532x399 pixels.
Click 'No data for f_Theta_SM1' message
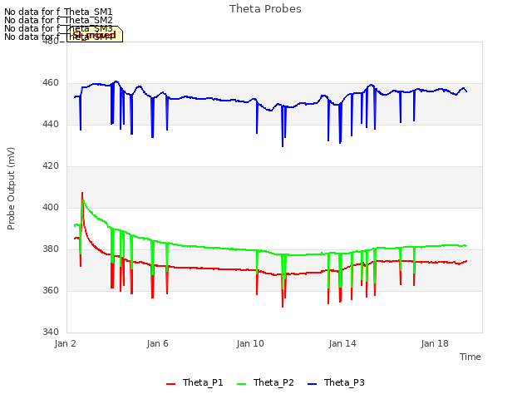click(x=58, y=12)
